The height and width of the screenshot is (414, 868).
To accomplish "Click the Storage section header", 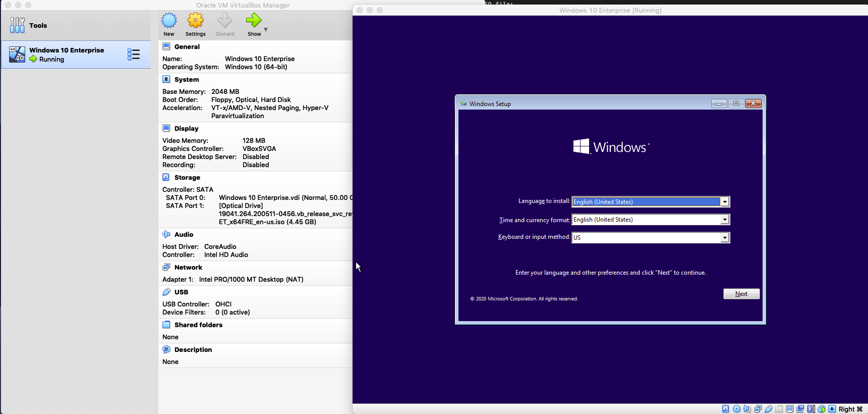I will 187,178.
